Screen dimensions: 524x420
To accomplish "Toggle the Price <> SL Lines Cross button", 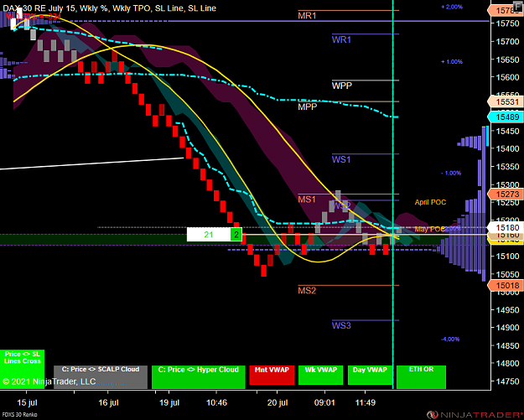I will [x=22, y=369].
